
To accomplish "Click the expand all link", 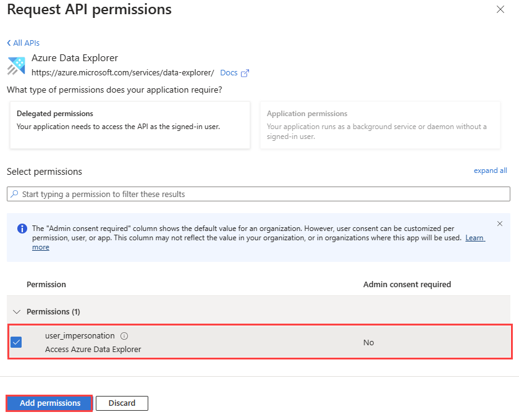I will [490, 170].
